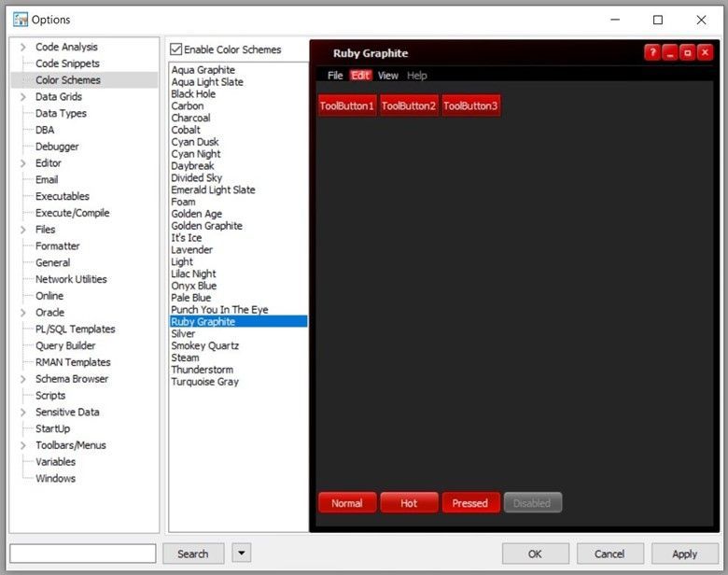The width and height of the screenshot is (728, 575).
Task: Click the Hot sample button
Action: tap(409, 503)
